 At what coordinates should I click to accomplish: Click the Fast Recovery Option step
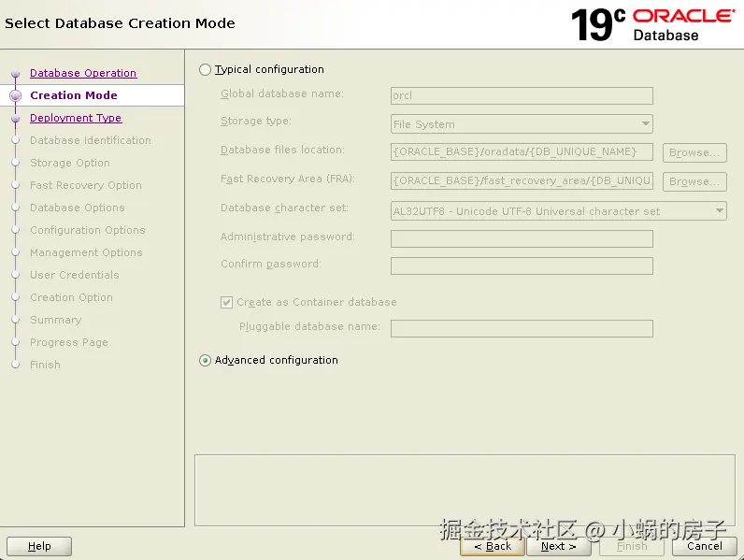click(86, 185)
